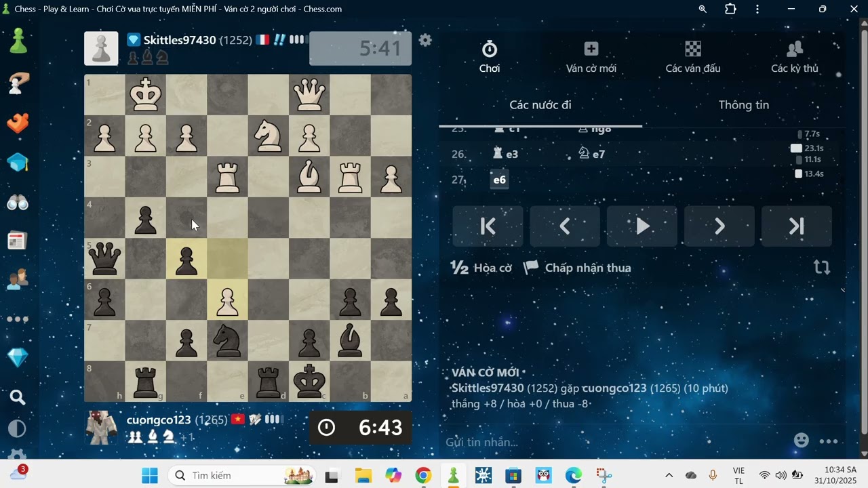Open the Windows Start menu

coord(150,475)
